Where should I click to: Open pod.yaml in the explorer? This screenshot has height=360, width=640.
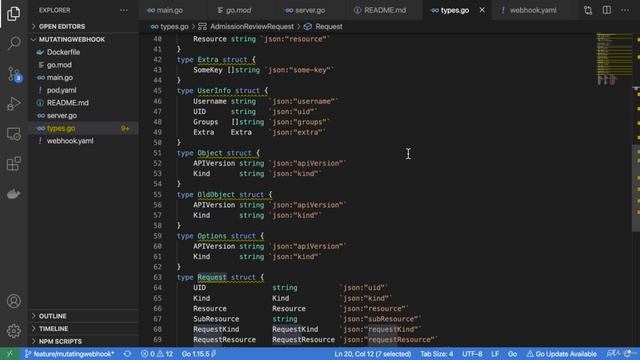[83, 90]
